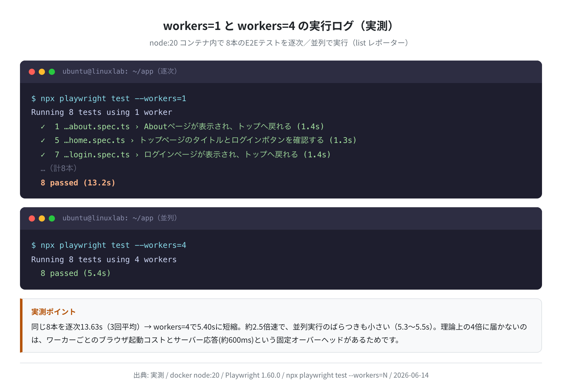Click yellow minimize dot in 並列 terminal
Screen dimensions: 562x392
(42, 218)
